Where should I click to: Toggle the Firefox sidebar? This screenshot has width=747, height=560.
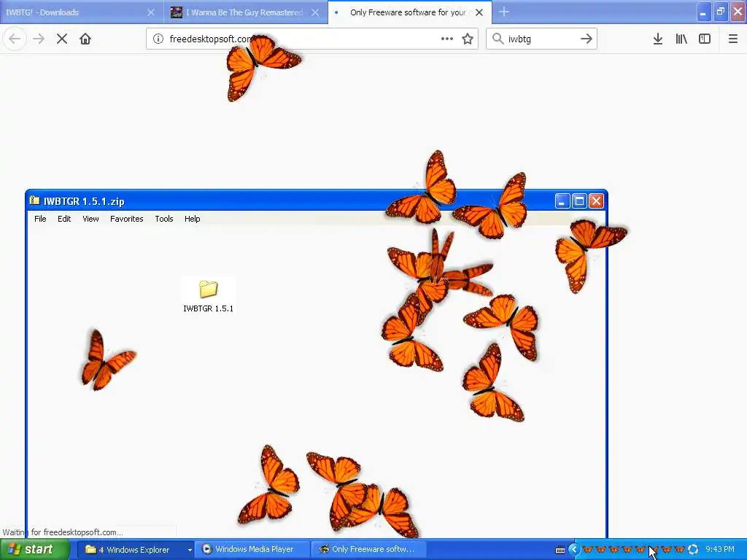pyautogui.click(x=705, y=39)
